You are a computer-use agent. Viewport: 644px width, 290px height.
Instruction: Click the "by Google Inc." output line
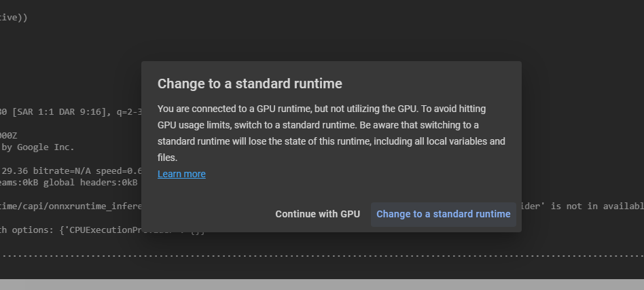[37, 147]
